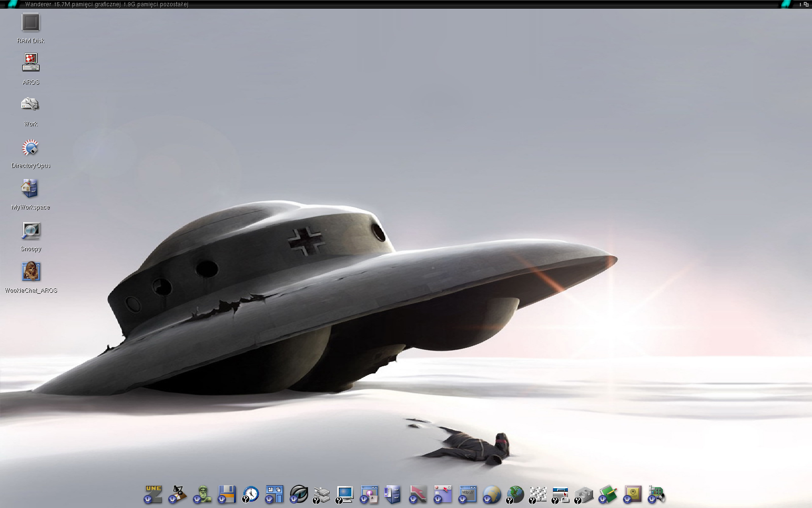Click the red pointer arrow grid dock icon
The height and width of the screenshot is (508, 812).
point(418,494)
